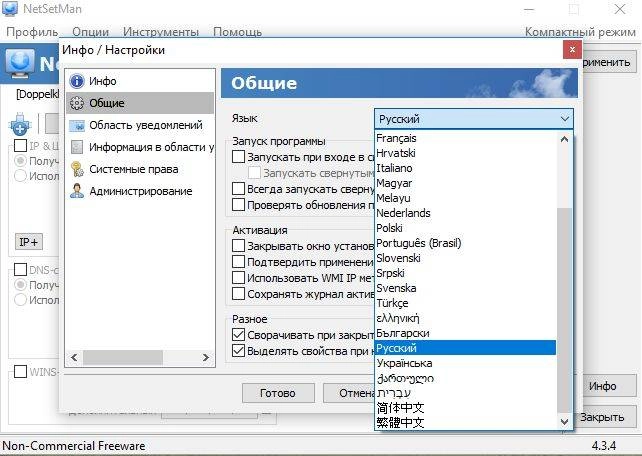Open the Инструменты menu
Screen dimensions: 642x456
(x=161, y=32)
